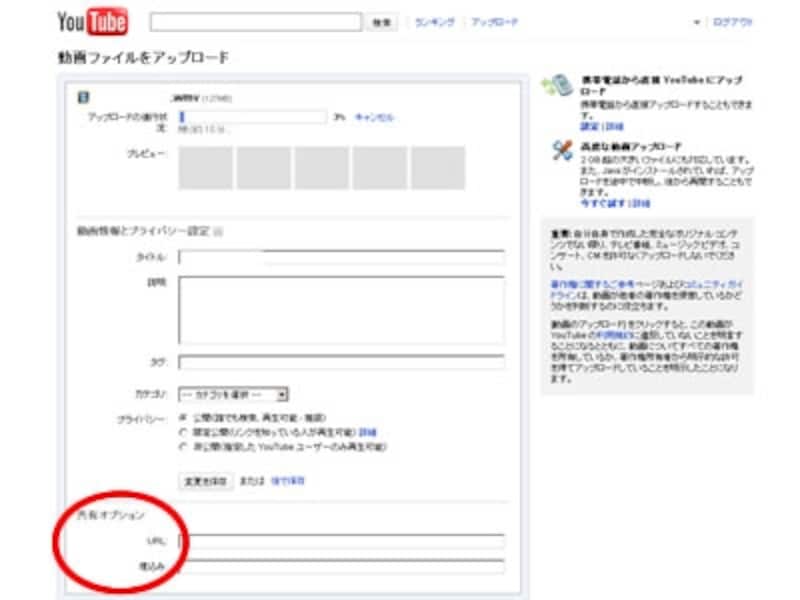Select the second preview thumbnail

pos(264,168)
